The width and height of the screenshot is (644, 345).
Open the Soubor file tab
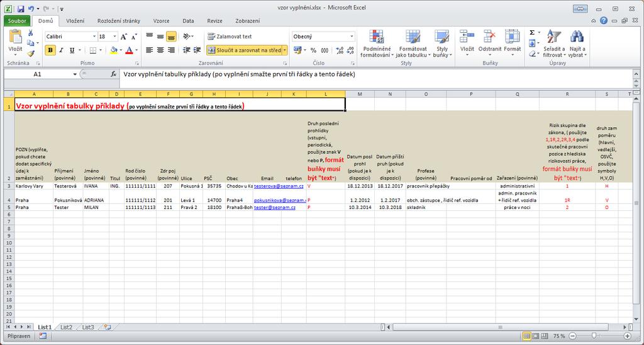tap(17, 21)
